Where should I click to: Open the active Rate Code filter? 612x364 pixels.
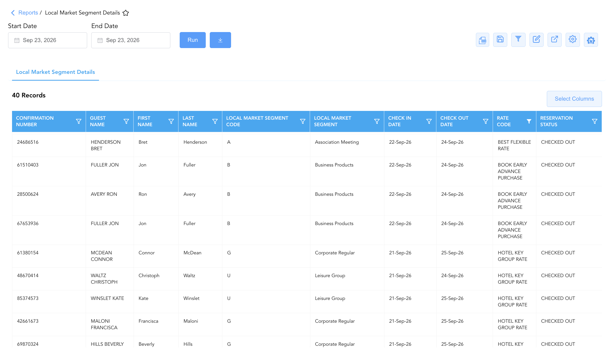[x=529, y=121]
